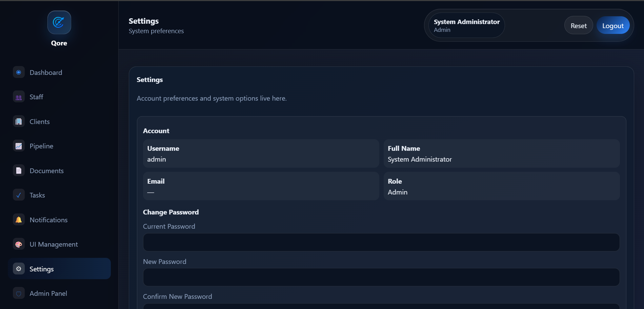The image size is (644, 309).
Task: Click the UI Management palette icon
Action: [19, 244]
